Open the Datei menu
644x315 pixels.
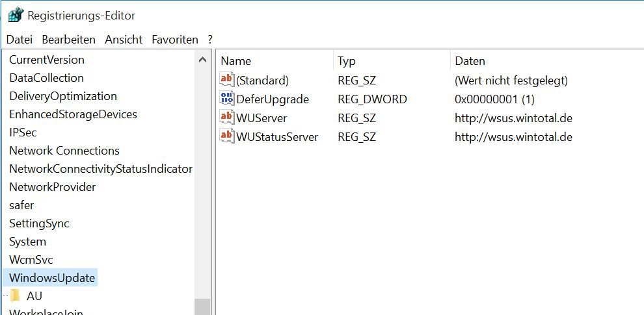click(19, 40)
